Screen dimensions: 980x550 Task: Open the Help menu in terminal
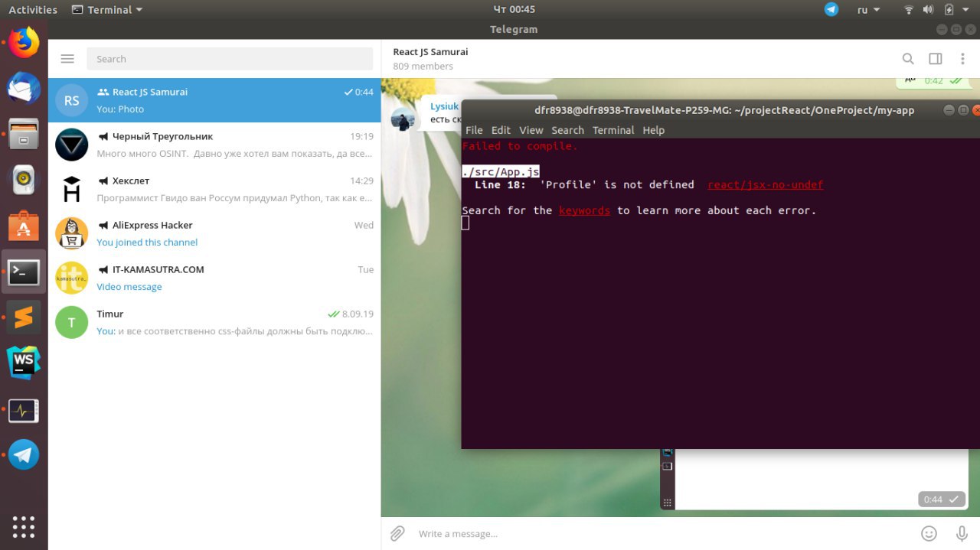[x=653, y=130]
